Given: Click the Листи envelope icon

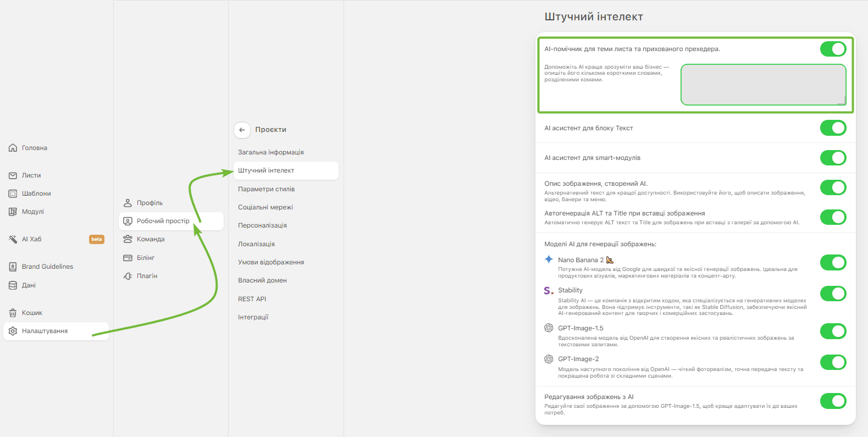Looking at the screenshot, I should click(x=13, y=175).
